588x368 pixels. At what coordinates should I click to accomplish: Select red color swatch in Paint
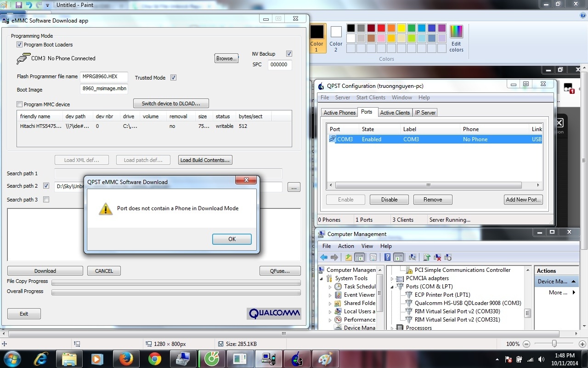(381, 28)
